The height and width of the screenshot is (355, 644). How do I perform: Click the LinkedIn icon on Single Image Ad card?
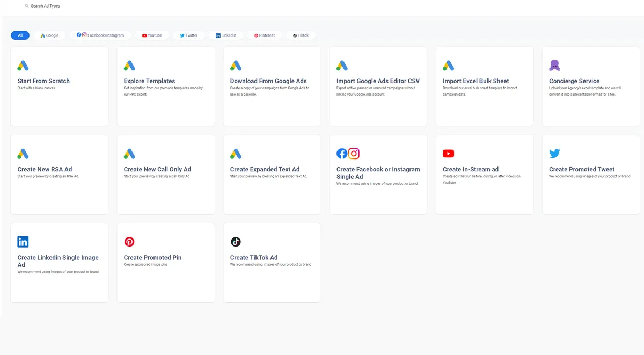[23, 242]
